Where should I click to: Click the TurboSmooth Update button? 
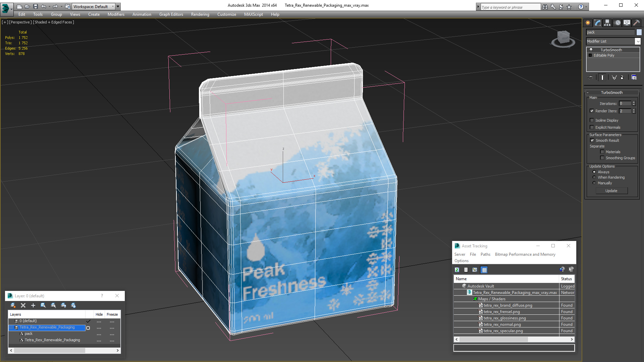[x=611, y=191]
